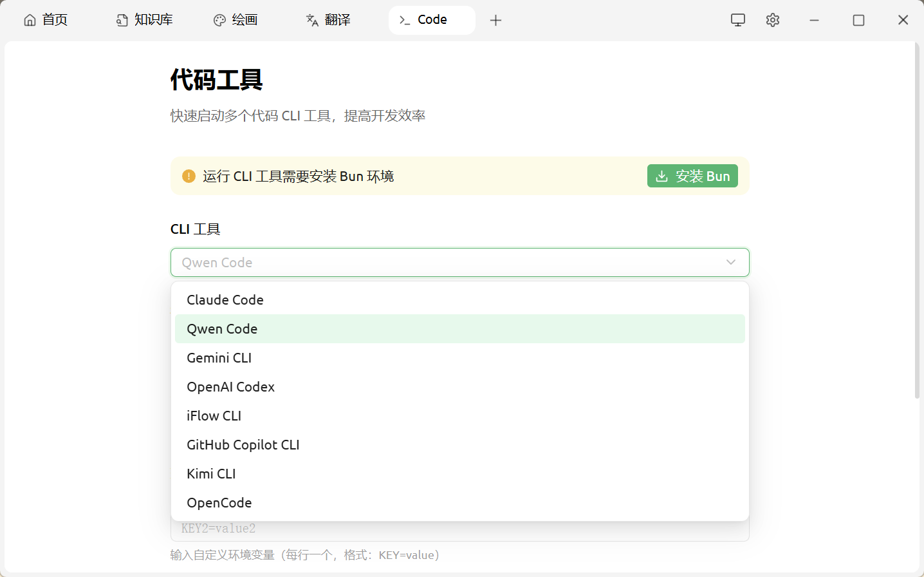Pick Gemini CLI option
This screenshot has width=924, height=577.
pos(219,358)
